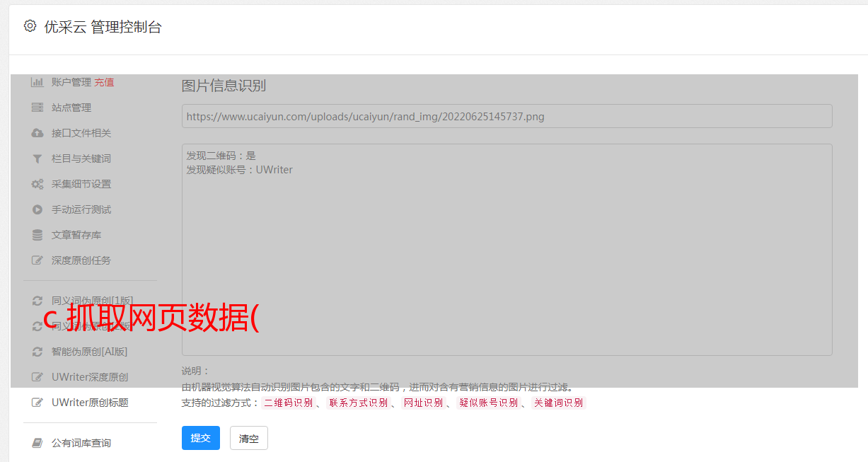The height and width of the screenshot is (462, 868).
Task: Open 站点管理 in the sidebar
Action: coord(71,108)
